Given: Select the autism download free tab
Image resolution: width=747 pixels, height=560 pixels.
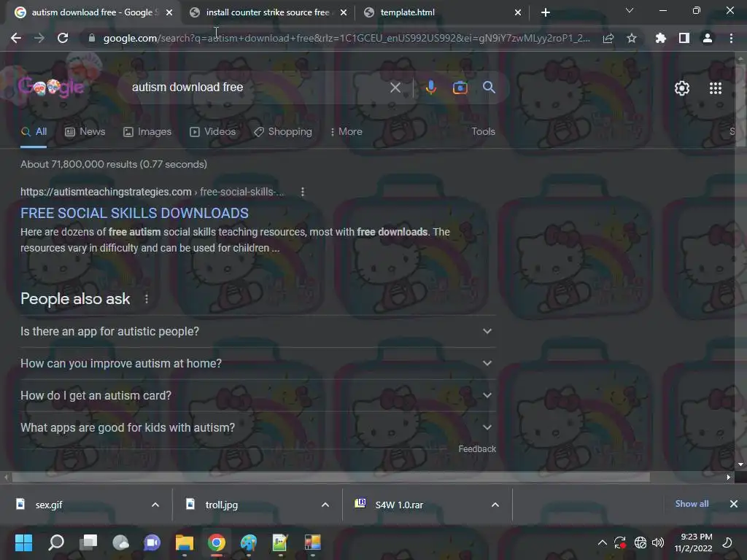Looking at the screenshot, I should pos(92,12).
